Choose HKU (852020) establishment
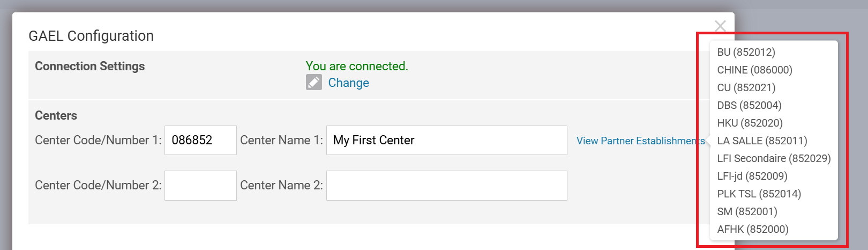868x250 pixels. coord(750,123)
